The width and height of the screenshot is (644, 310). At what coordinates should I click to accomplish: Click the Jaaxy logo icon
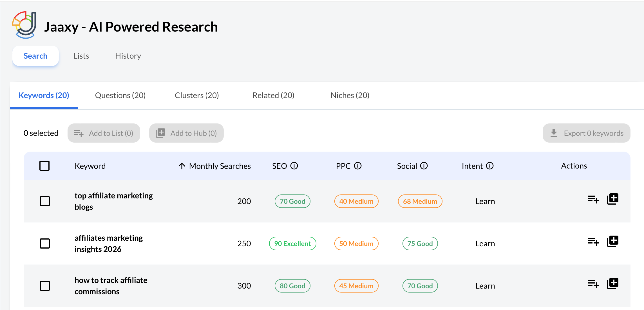(x=24, y=25)
